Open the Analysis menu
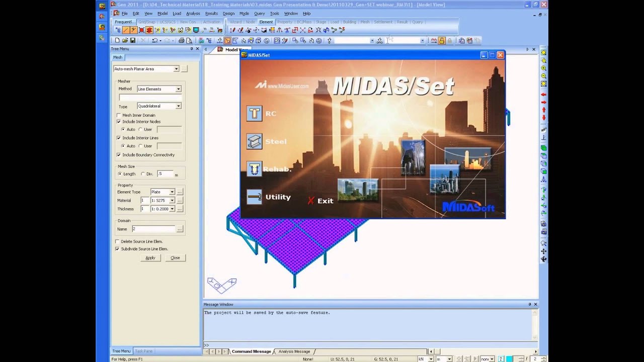This screenshot has height=362, width=644. 193,14
